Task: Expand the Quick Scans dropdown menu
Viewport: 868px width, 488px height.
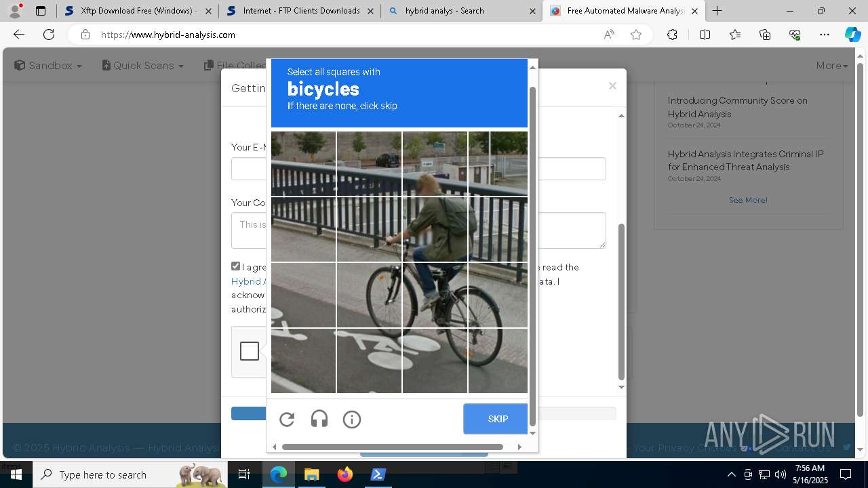Action: click(x=142, y=66)
